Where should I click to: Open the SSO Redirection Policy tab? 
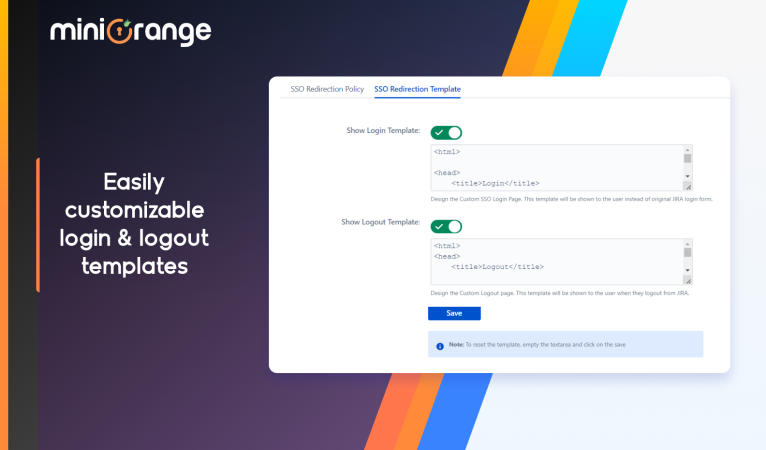[x=327, y=89]
